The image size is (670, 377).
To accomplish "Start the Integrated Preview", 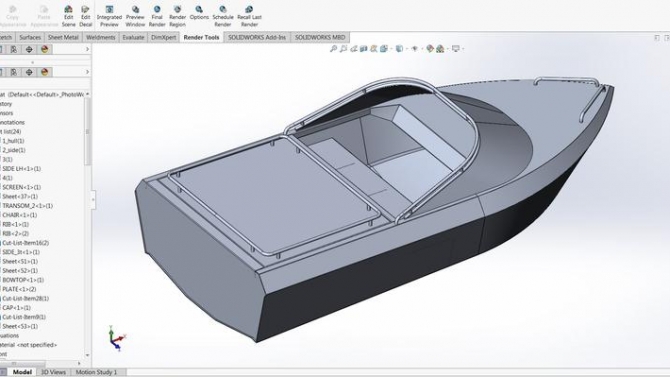I will pyautogui.click(x=109, y=16).
